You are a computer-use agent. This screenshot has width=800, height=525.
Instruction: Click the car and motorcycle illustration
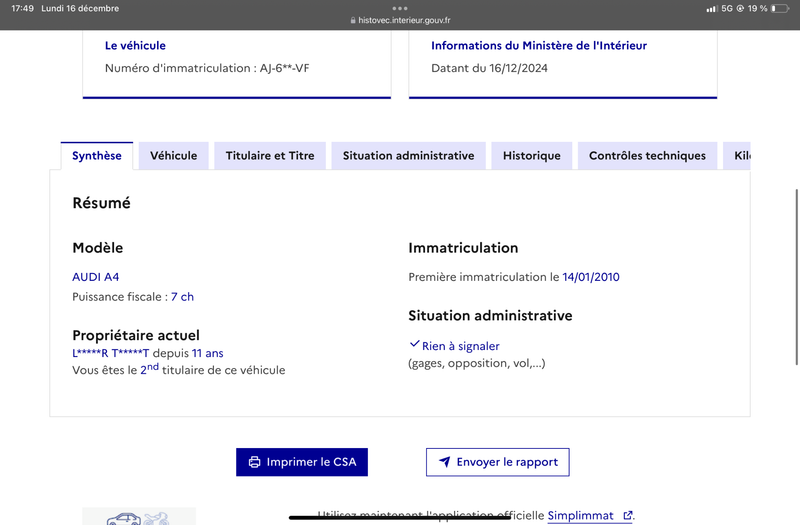[x=139, y=516]
